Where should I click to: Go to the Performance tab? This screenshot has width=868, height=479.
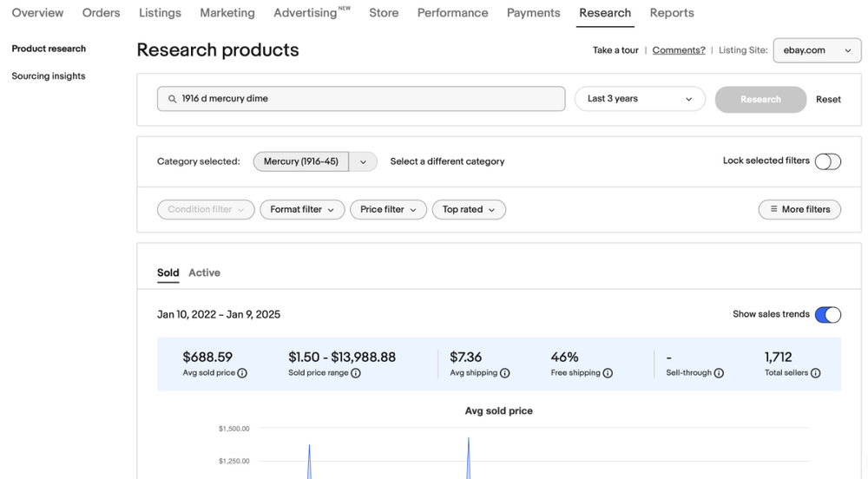453,13
